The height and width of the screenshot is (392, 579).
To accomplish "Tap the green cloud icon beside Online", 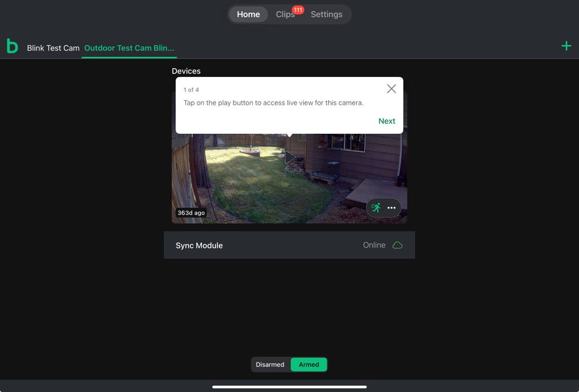I will point(397,245).
